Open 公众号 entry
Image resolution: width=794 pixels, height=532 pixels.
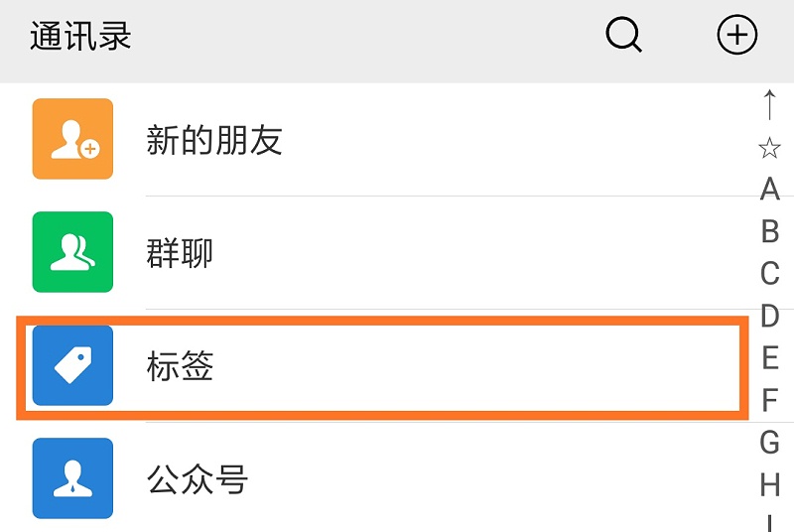pos(197,479)
